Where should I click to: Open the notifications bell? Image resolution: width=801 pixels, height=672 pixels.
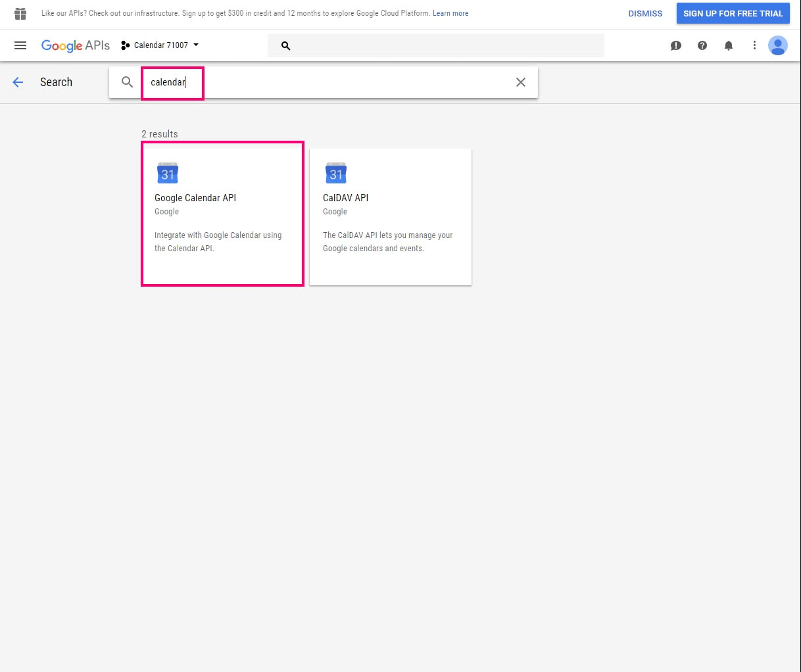(x=729, y=45)
